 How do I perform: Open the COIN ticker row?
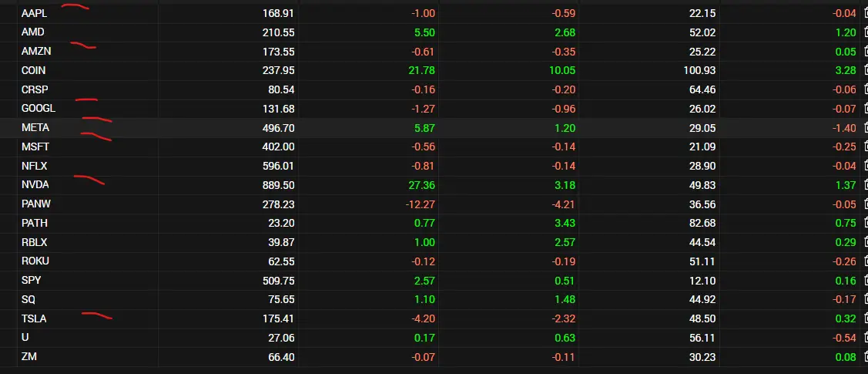pyautogui.click(x=33, y=70)
